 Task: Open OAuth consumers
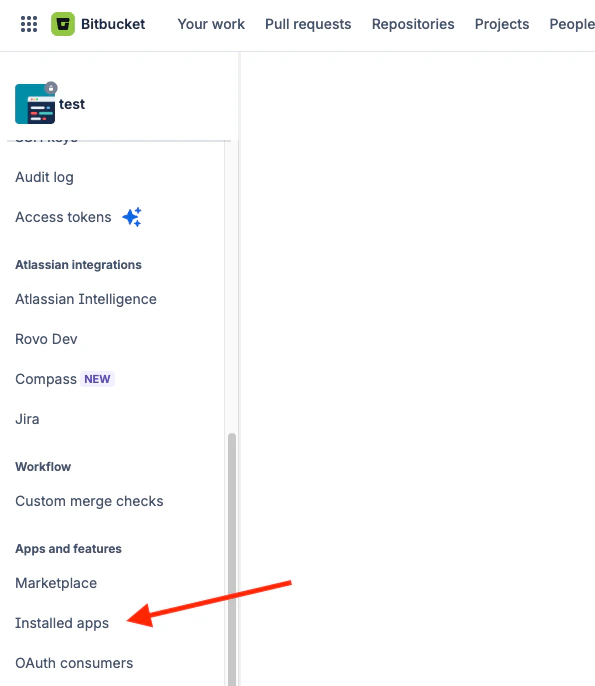pyautogui.click(x=74, y=663)
